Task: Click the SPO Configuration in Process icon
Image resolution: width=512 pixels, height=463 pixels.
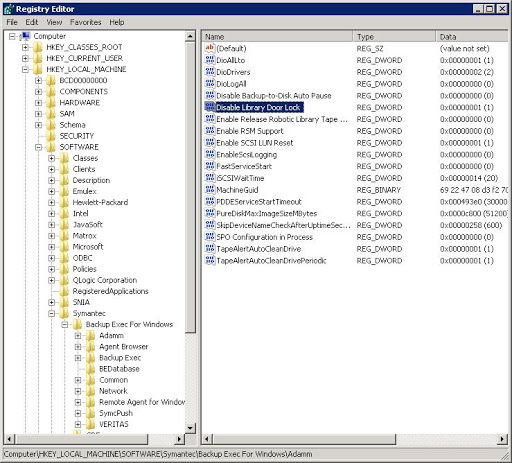Action: 210,237
